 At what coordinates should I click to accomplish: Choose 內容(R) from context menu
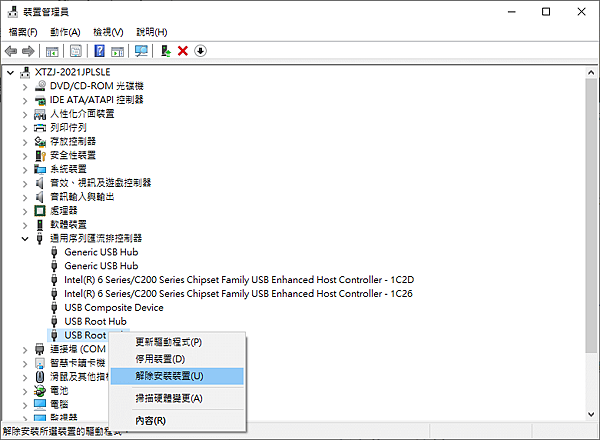[177, 421]
